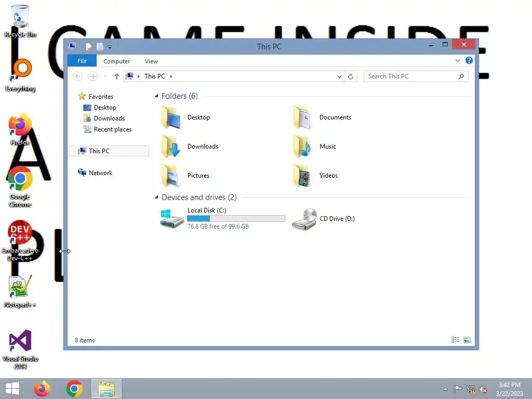Screen dimensions: 532x399
Task: Collapse the Folders (6) group
Action: point(156,96)
